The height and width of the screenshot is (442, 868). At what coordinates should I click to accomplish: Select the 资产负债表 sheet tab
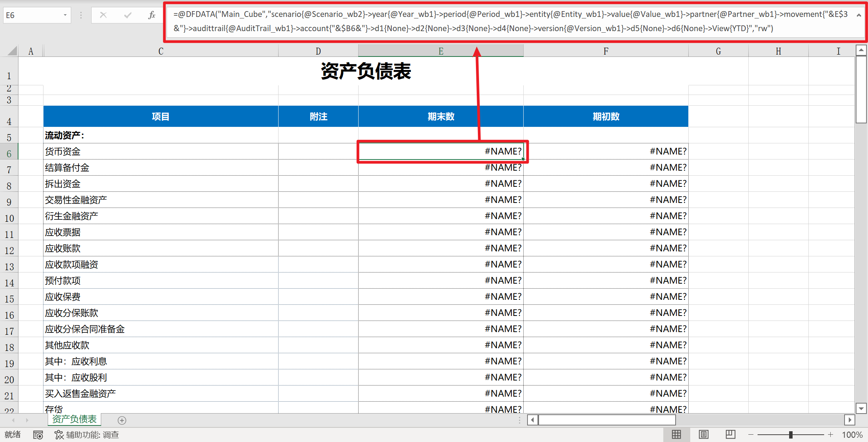[74, 419]
